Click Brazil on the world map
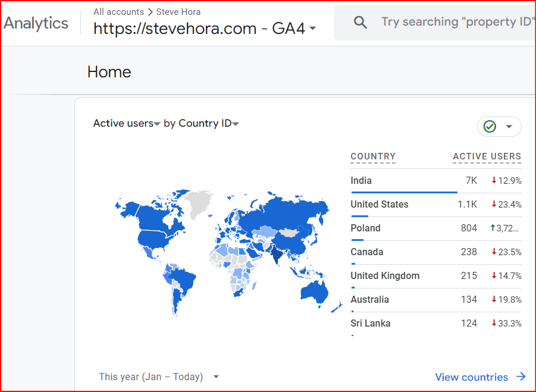Viewport: 536px width, 392px height. pyautogui.click(x=183, y=281)
